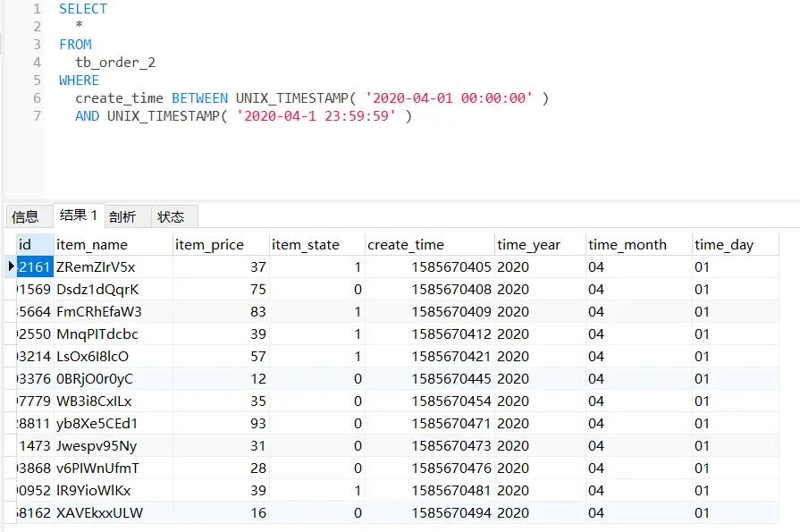Click the item_name column header
This screenshot has width=800, height=532.
pos(113,245)
